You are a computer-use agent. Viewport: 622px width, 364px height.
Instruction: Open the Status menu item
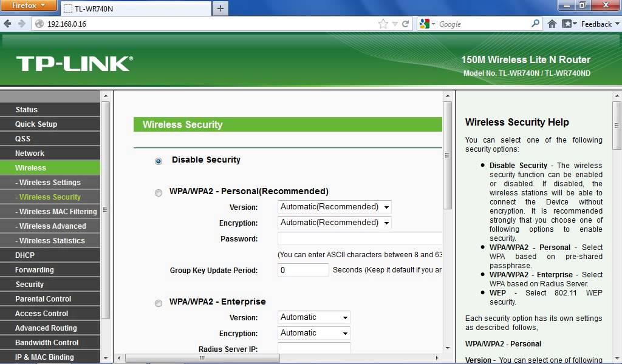(50, 109)
